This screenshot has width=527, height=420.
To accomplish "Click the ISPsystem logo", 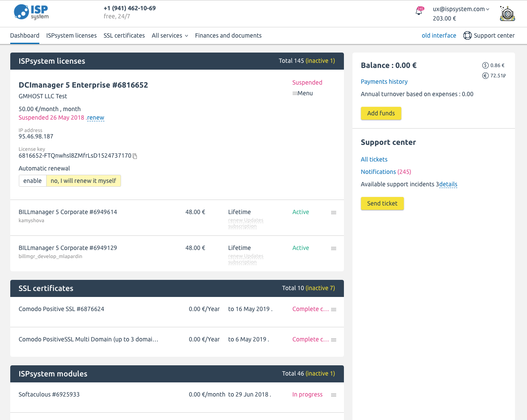I will tap(31, 12).
